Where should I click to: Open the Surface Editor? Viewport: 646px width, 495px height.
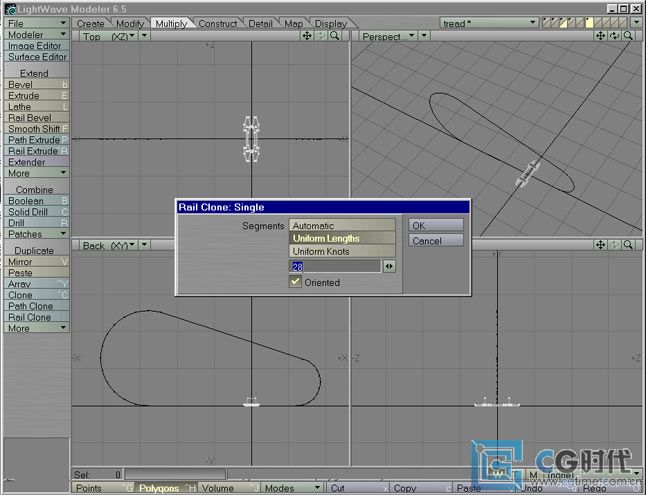click(36, 57)
